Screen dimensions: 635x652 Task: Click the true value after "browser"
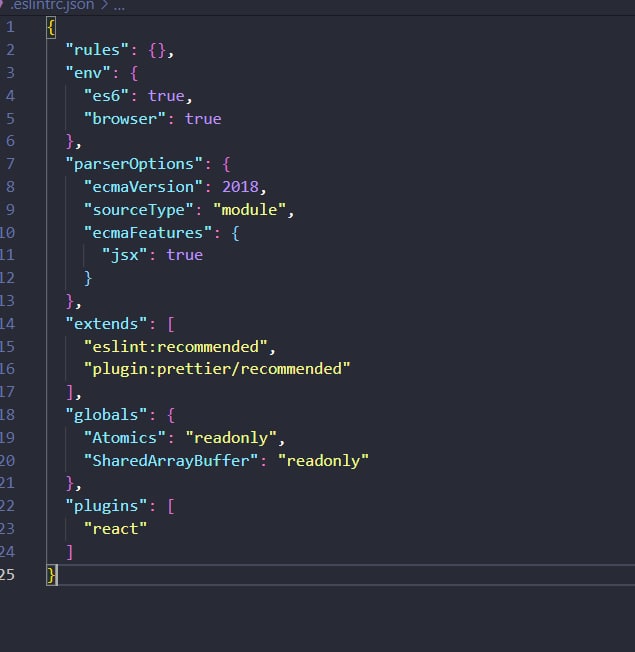(203, 119)
